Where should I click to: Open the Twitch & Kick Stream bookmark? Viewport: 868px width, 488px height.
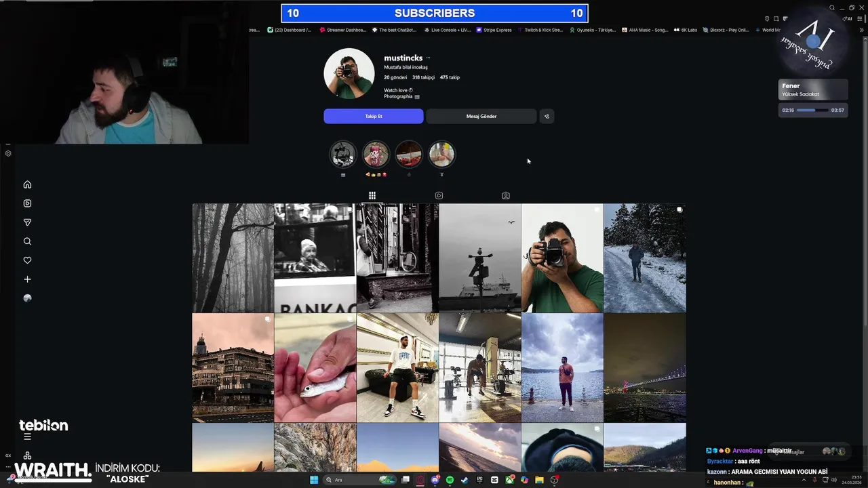pyautogui.click(x=540, y=30)
